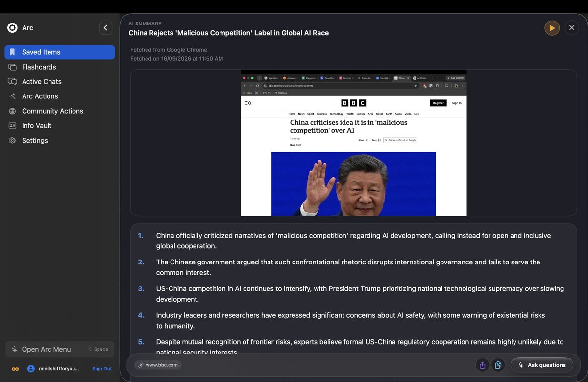Click the Arc logo icon
The width and height of the screenshot is (588, 382).
[12, 28]
